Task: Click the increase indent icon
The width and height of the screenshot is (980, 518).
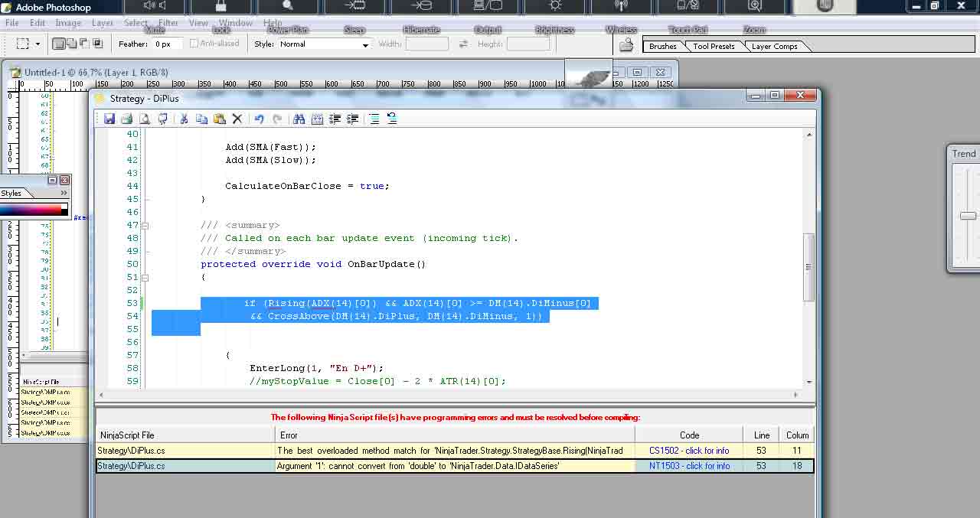Action: (352, 119)
